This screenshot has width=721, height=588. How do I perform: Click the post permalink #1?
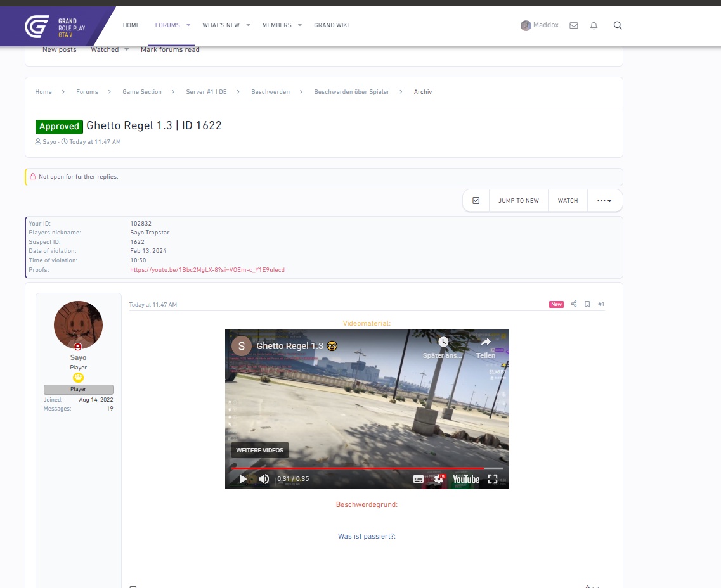tap(601, 304)
